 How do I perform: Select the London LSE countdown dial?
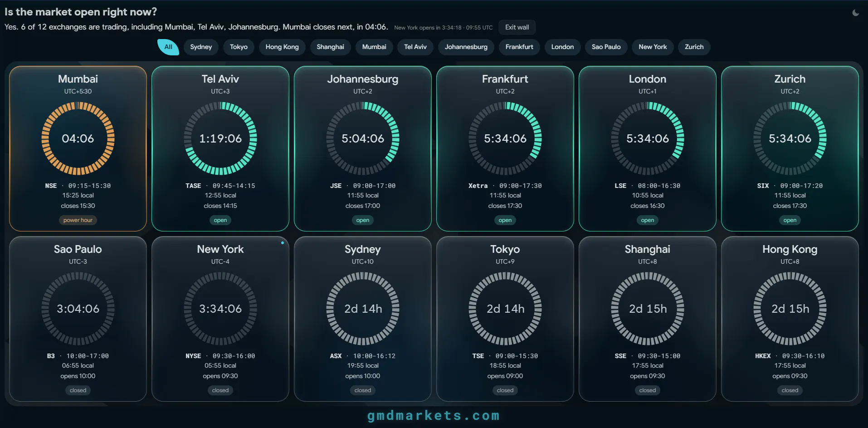click(648, 138)
